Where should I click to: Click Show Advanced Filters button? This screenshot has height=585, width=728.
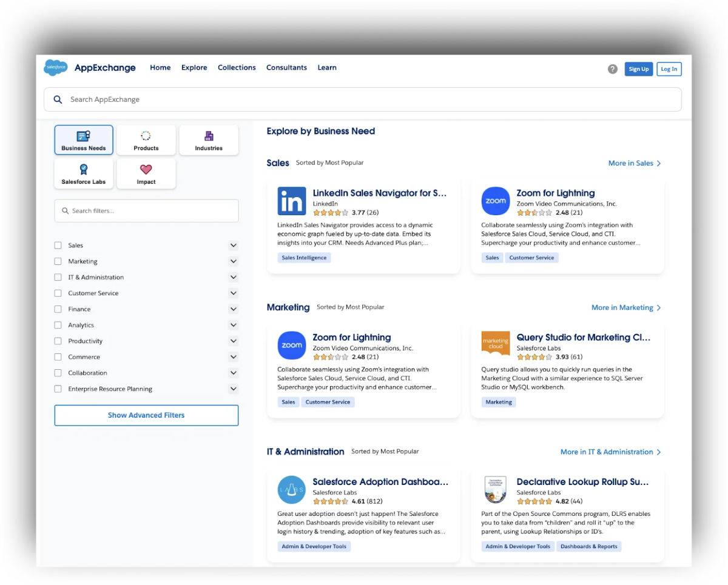(x=146, y=415)
